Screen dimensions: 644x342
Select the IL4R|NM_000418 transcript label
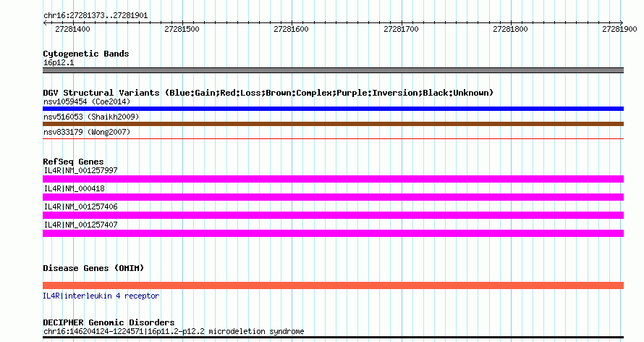click(74, 188)
